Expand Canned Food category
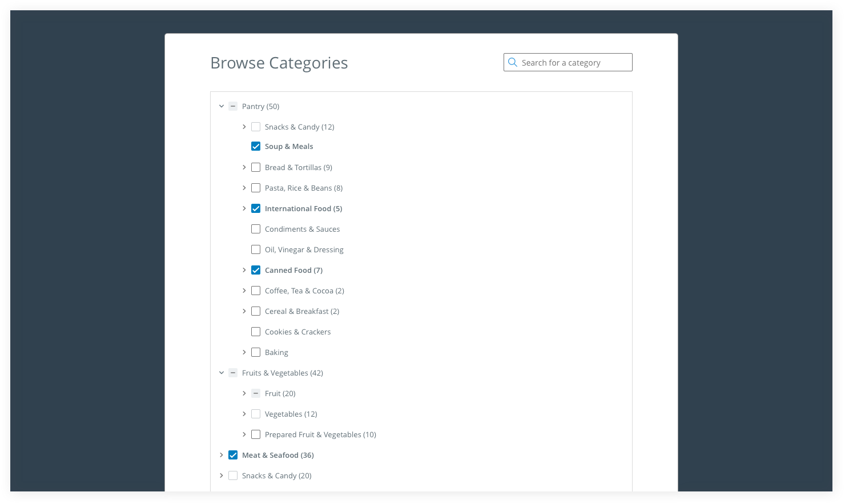The height and width of the screenshot is (504, 845). [x=244, y=270]
